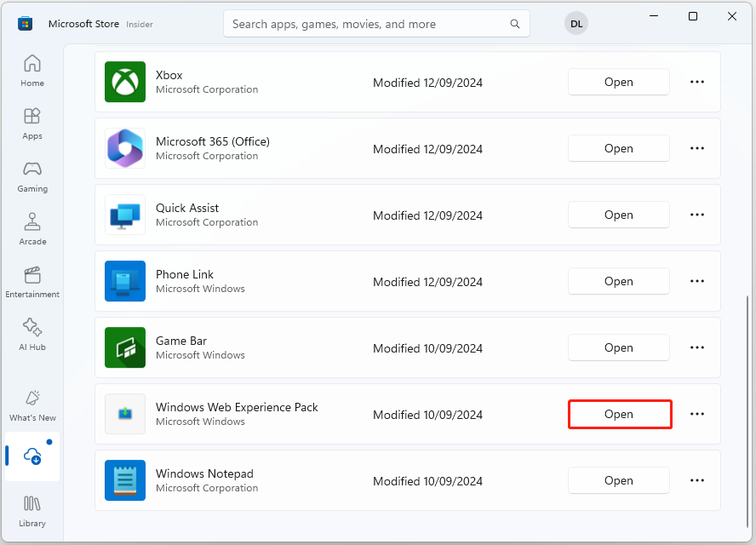Click the Windows Web Experience Pack icon
This screenshot has height=545, width=756.
click(x=125, y=414)
